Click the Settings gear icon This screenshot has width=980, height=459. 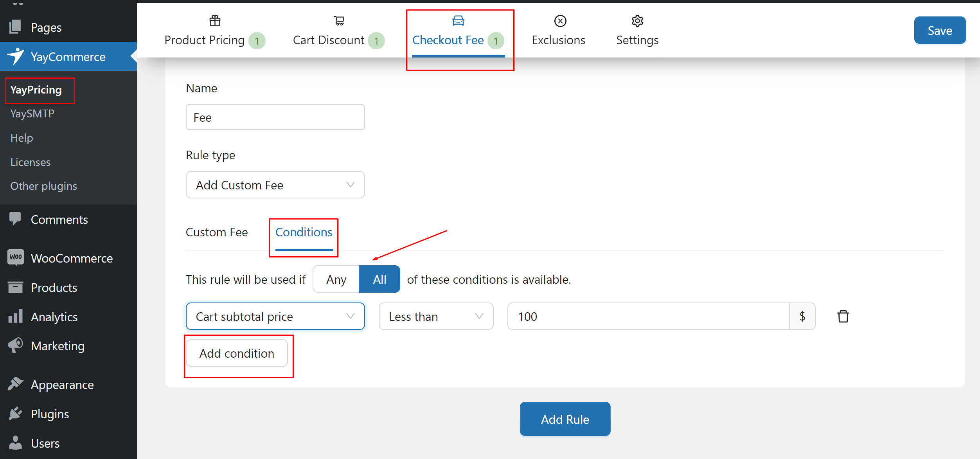point(637,21)
